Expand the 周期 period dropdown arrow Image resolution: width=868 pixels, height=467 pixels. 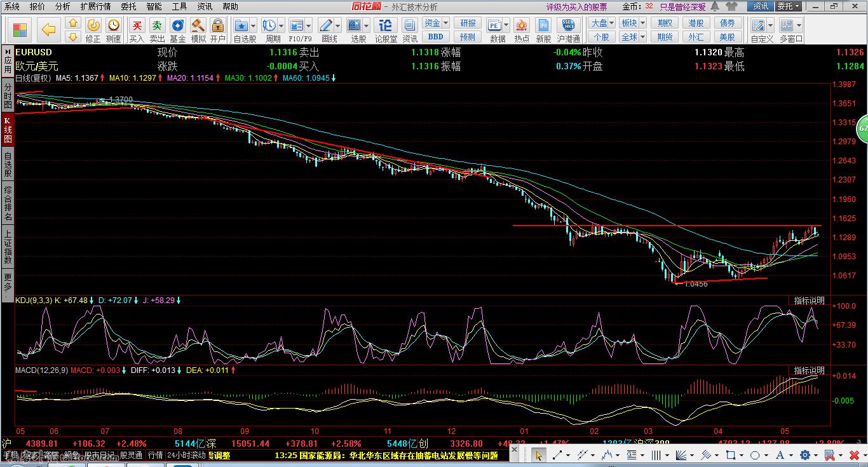click(281, 26)
